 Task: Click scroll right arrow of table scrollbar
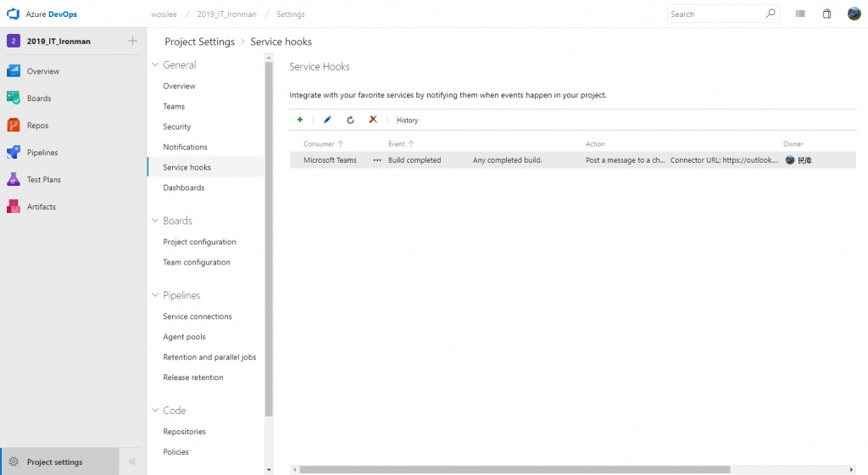(x=852, y=469)
